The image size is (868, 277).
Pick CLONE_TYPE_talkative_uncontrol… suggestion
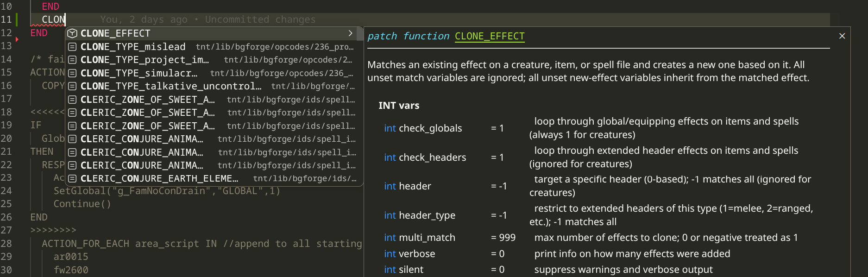tap(214, 86)
